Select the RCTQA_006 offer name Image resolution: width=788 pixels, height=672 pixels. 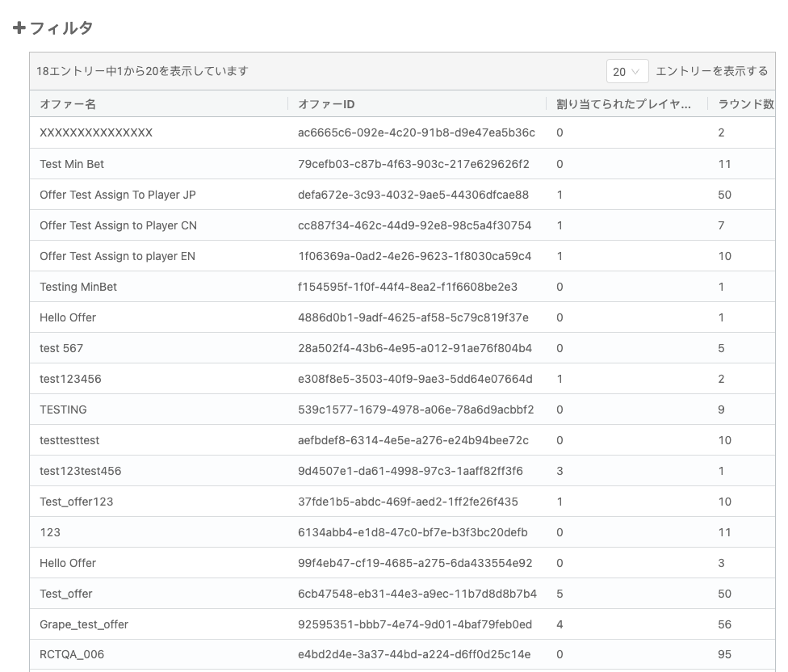[x=72, y=655]
